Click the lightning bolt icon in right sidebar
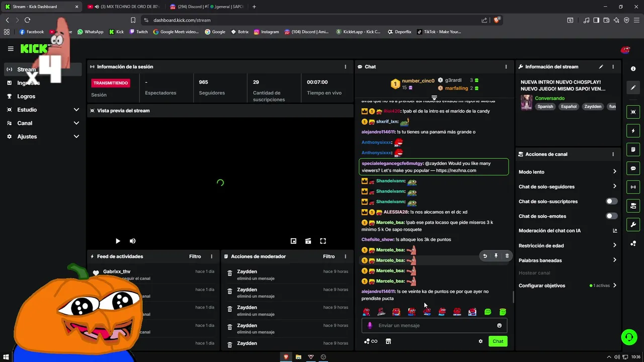The height and width of the screenshot is (362, 644). pyautogui.click(x=633, y=131)
